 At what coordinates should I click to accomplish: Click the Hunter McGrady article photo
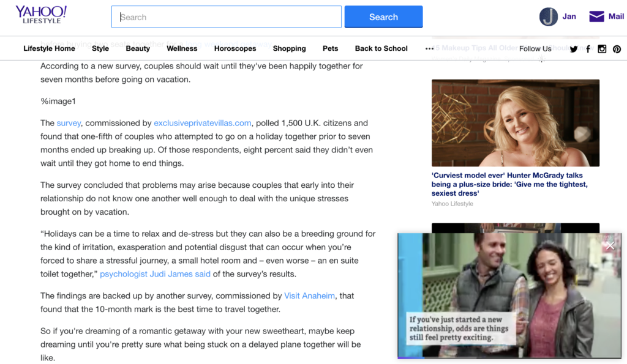tap(516, 123)
